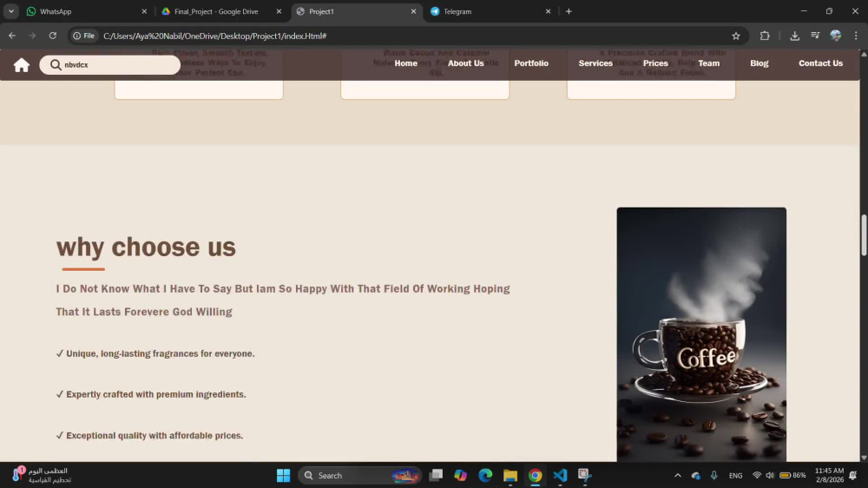The image size is (868, 488).
Task: Switch to the WhatsApp browser tab
Action: tap(87, 11)
